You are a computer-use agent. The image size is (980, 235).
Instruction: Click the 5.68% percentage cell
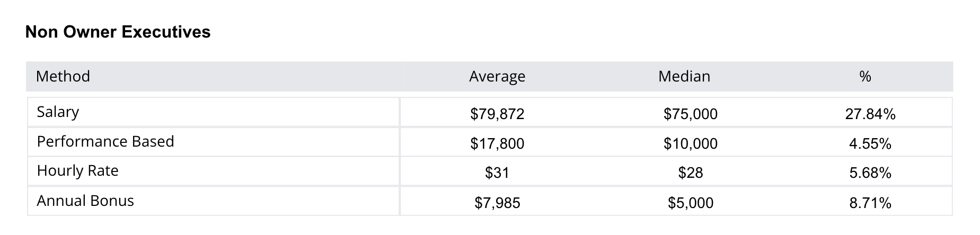pyautogui.click(x=870, y=173)
